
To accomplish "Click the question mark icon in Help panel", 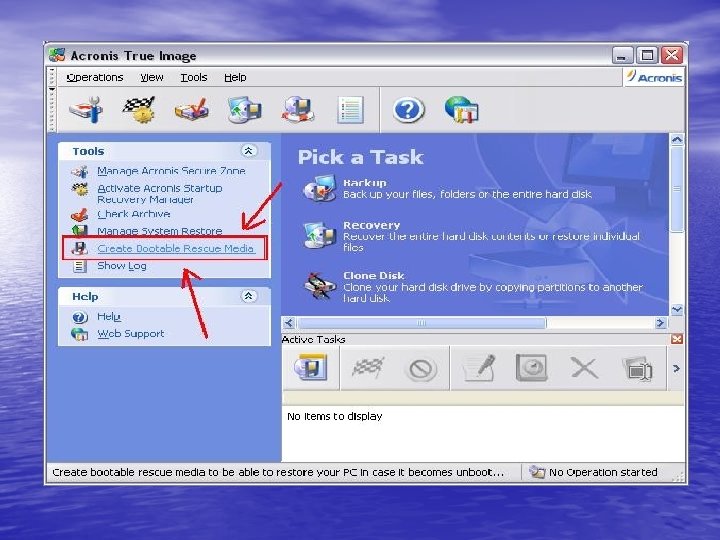I will point(80,317).
